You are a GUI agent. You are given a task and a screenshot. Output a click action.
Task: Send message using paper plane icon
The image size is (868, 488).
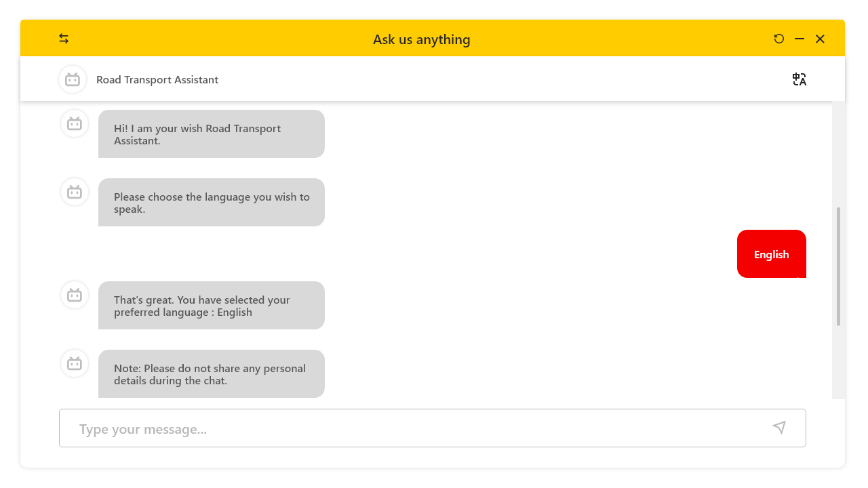pyautogui.click(x=779, y=428)
